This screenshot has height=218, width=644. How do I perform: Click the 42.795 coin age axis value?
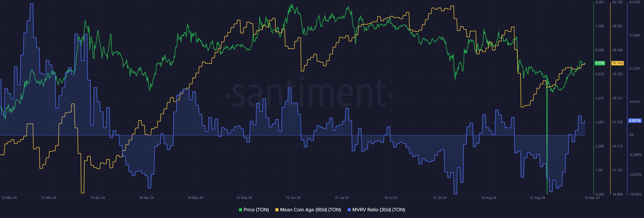pos(618,2)
